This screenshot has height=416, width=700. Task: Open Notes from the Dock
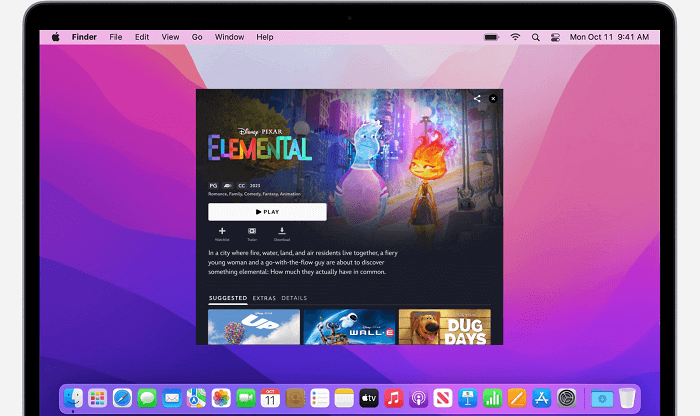pyautogui.click(x=344, y=398)
